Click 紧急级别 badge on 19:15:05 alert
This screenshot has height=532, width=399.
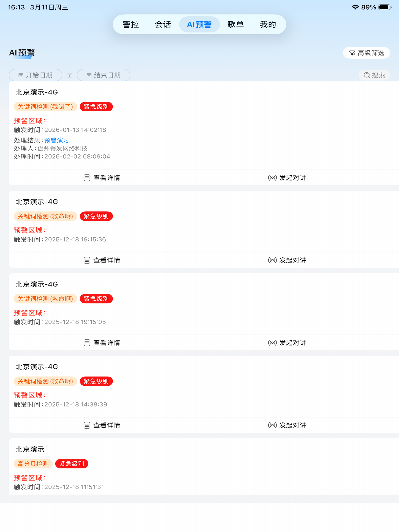coord(96,299)
